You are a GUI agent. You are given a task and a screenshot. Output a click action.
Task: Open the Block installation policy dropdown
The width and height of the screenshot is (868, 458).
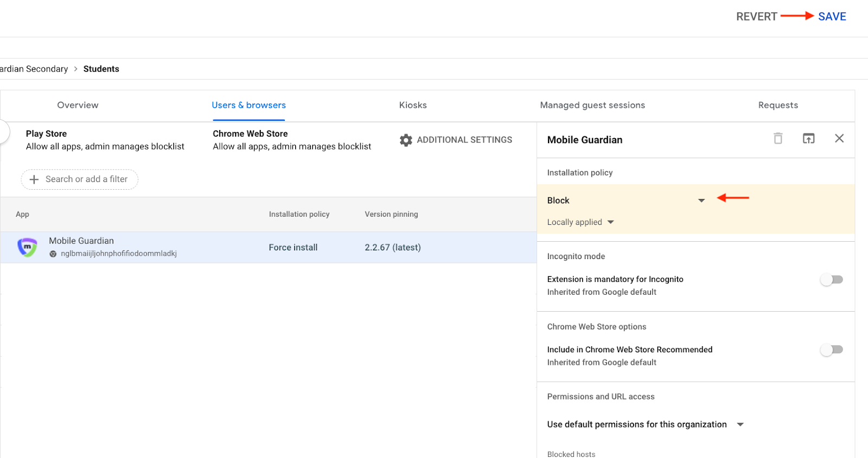tap(626, 201)
